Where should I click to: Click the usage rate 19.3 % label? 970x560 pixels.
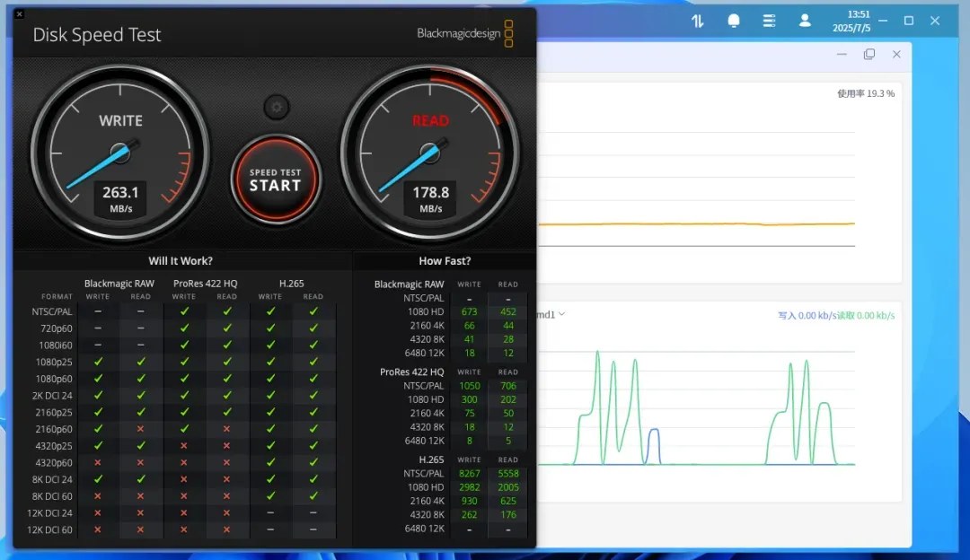point(866,93)
